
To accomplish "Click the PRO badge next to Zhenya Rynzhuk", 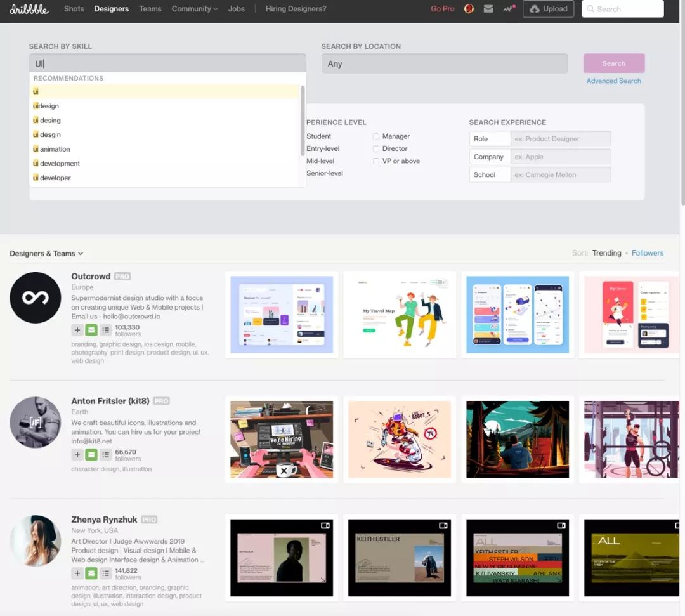I will [x=149, y=520].
